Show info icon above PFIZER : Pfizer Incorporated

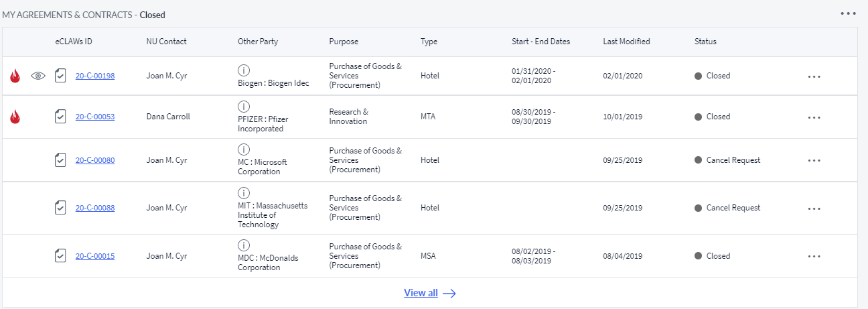(244, 107)
